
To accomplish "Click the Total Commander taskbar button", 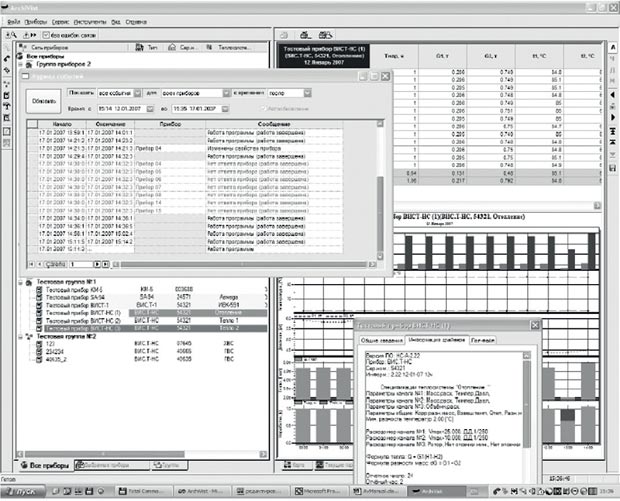I will [146, 491].
